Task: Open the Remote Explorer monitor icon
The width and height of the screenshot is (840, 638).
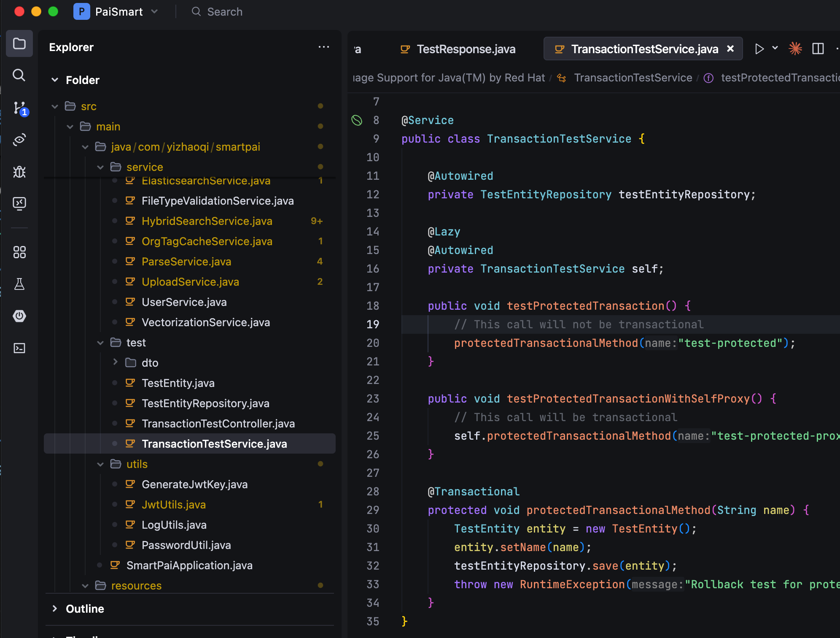Action: coord(19,204)
